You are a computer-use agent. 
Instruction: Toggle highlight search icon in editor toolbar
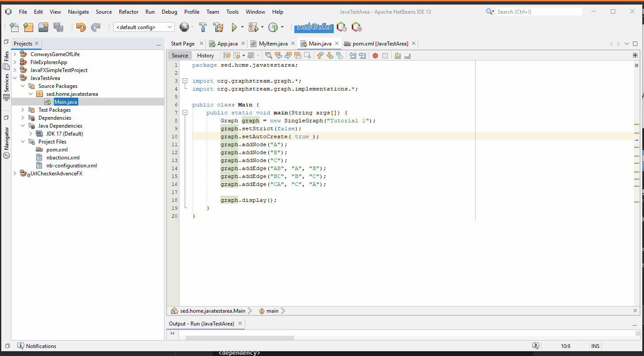(297, 55)
